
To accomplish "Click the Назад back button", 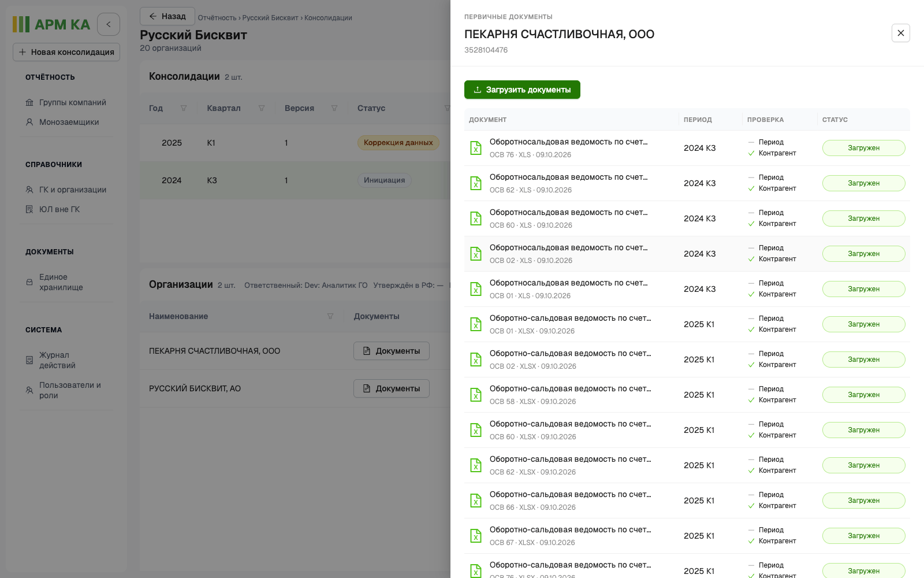I will click(167, 16).
